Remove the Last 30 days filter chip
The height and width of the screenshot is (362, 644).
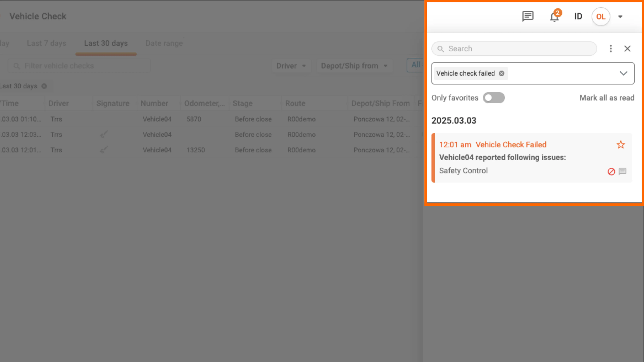click(x=44, y=86)
